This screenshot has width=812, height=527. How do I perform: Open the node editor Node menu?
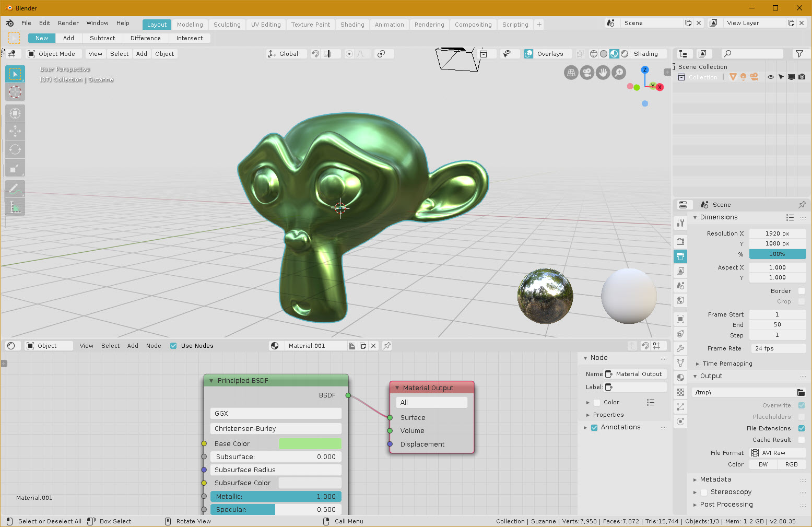[x=154, y=346]
